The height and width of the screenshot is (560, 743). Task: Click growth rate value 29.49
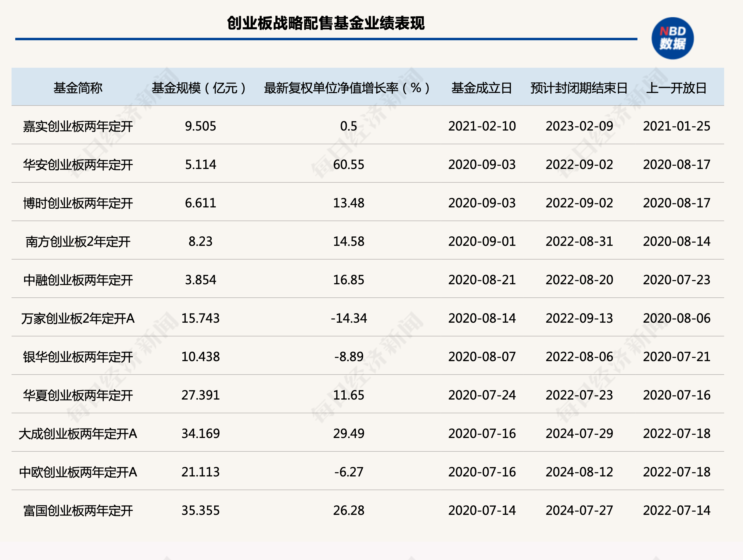point(349,434)
